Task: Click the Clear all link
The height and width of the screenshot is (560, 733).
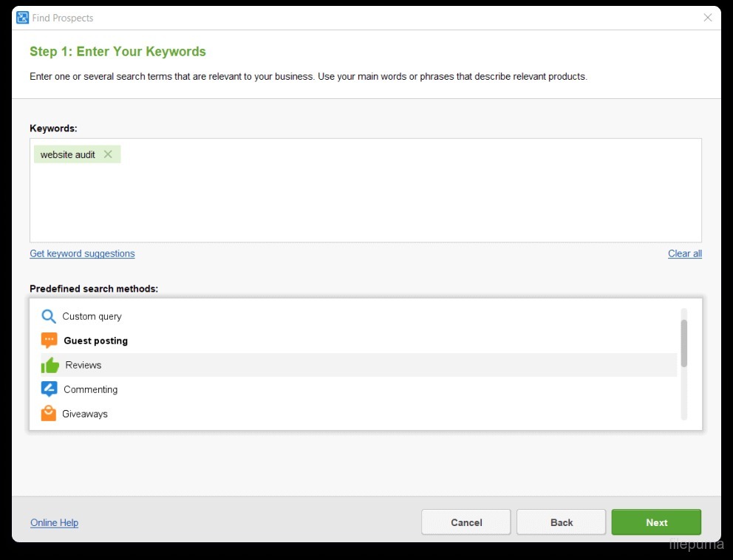Action: pos(684,253)
